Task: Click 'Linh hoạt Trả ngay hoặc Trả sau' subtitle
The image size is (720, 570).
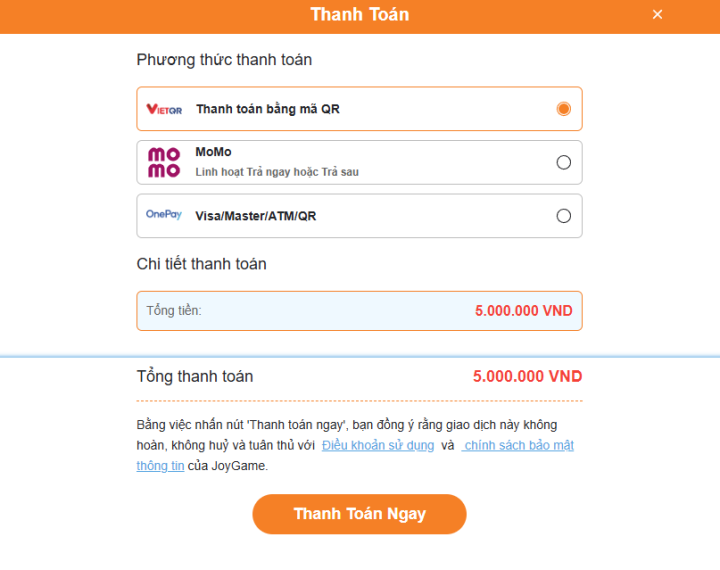Action: pos(277,172)
